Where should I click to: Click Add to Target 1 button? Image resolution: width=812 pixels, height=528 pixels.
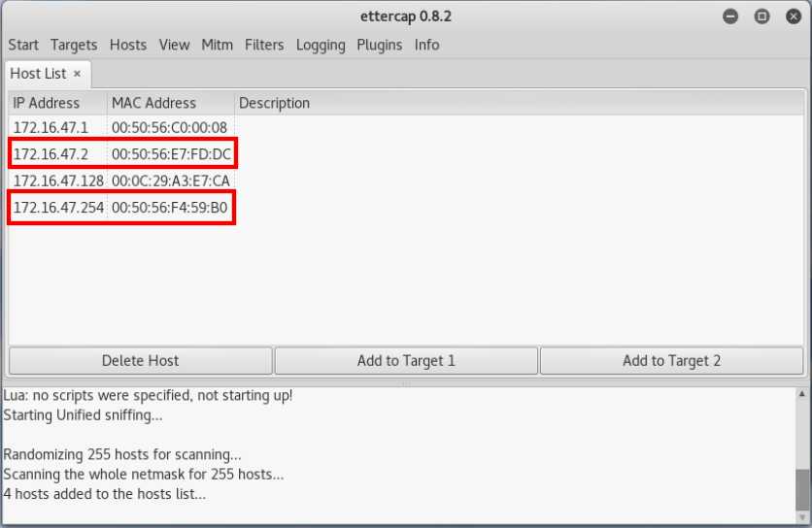click(406, 360)
